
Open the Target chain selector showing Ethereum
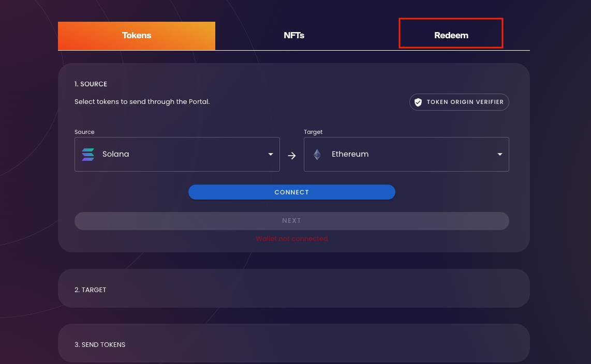(x=406, y=154)
